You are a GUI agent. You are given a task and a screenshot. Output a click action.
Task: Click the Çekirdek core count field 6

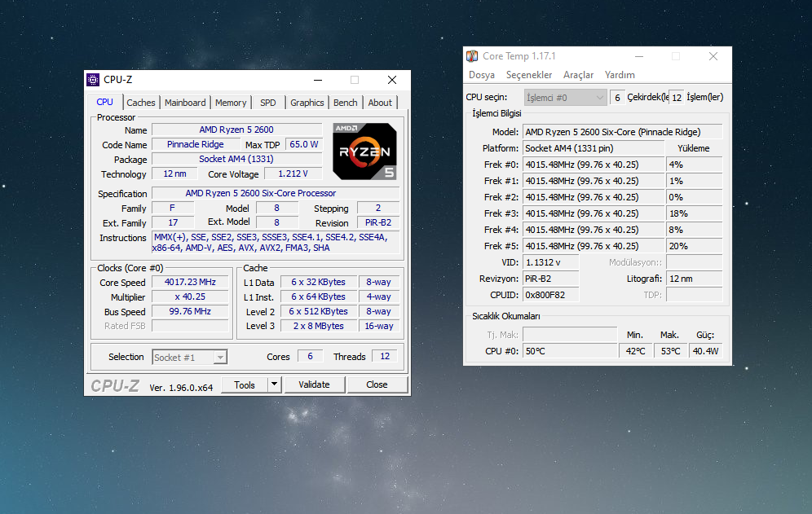pyautogui.click(x=617, y=97)
